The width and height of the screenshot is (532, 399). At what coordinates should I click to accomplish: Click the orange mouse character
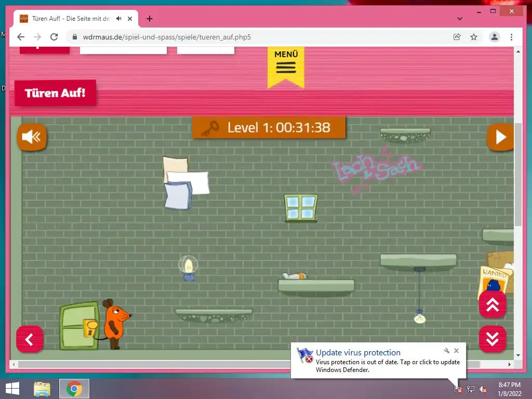pos(115,324)
